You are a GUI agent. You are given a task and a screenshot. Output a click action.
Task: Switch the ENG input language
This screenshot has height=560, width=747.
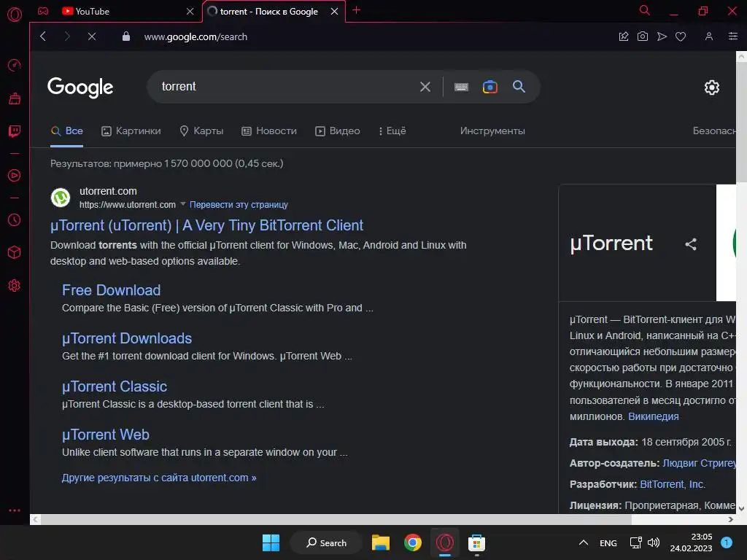coord(608,542)
